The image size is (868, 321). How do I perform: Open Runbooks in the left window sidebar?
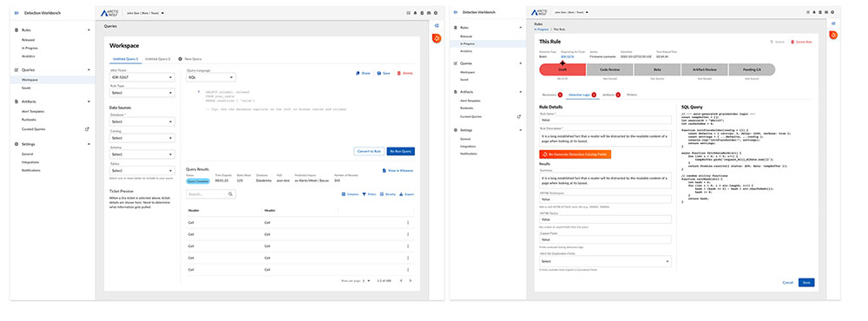point(28,120)
